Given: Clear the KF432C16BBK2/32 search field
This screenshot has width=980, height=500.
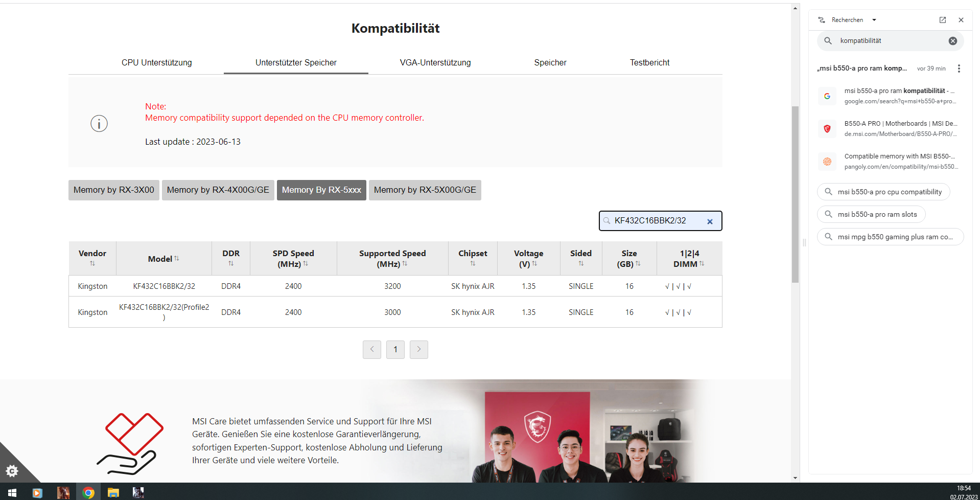Looking at the screenshot, I should tap(710, 221).
